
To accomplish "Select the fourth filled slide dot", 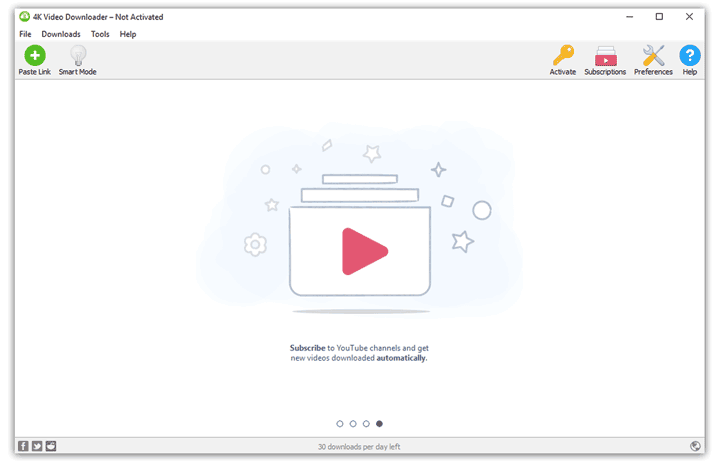I will coord(379,424).
